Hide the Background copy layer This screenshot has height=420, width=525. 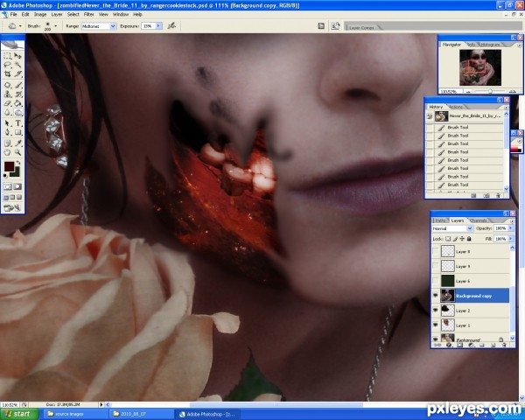click(435, 296)
